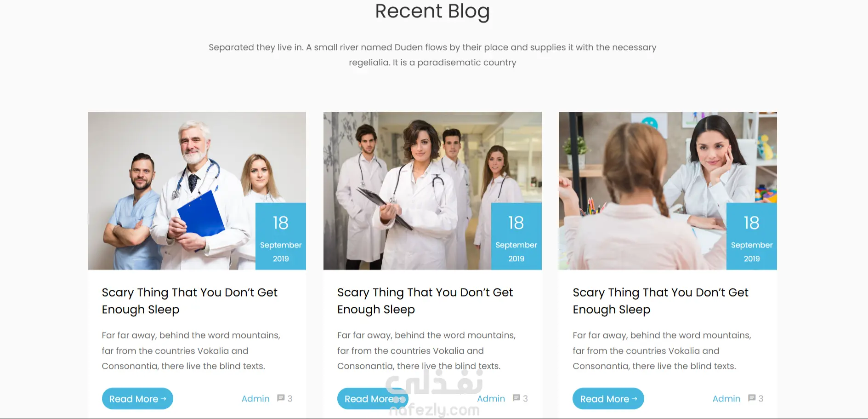Click the comment icon on first blog card
The image size is (868, 419).
click(x=281, y=398)
